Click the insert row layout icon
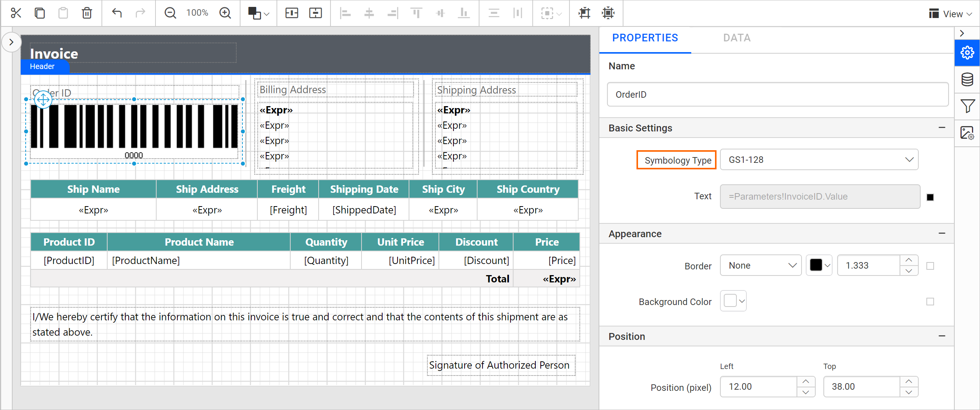980x410 pixels. pyautogui.click(x=316, y=13)
